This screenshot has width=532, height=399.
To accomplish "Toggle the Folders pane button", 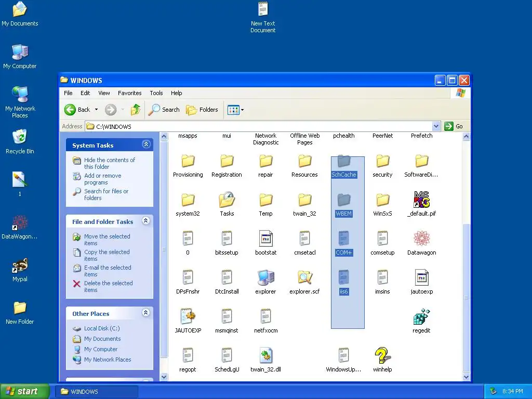I will 202,110.
